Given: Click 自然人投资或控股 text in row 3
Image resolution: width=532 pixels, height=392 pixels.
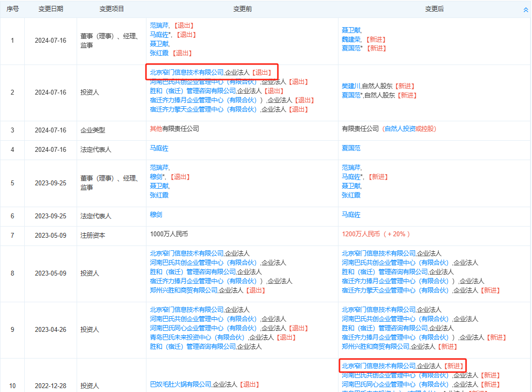Looking at the screenshot, I should point(409,129).
